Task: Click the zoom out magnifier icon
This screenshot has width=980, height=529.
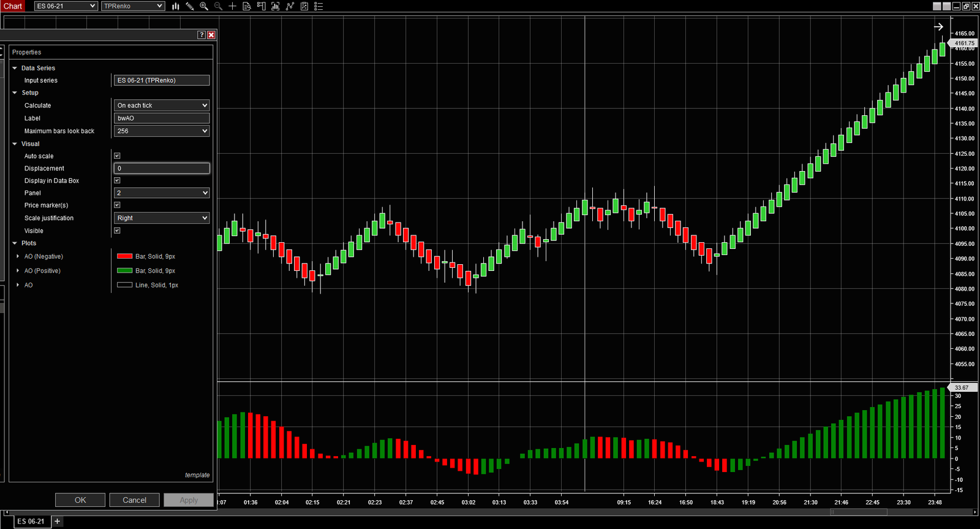Action: click(x=218, y=6)
